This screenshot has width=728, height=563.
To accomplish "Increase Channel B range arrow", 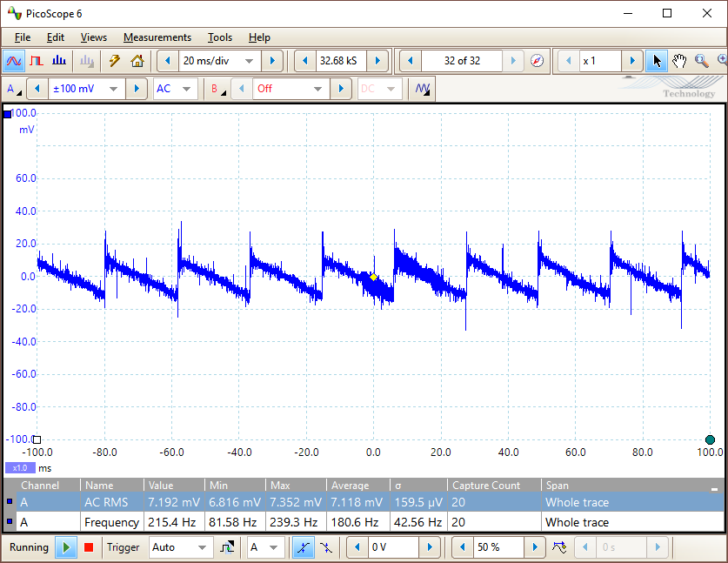I will 341,89.
